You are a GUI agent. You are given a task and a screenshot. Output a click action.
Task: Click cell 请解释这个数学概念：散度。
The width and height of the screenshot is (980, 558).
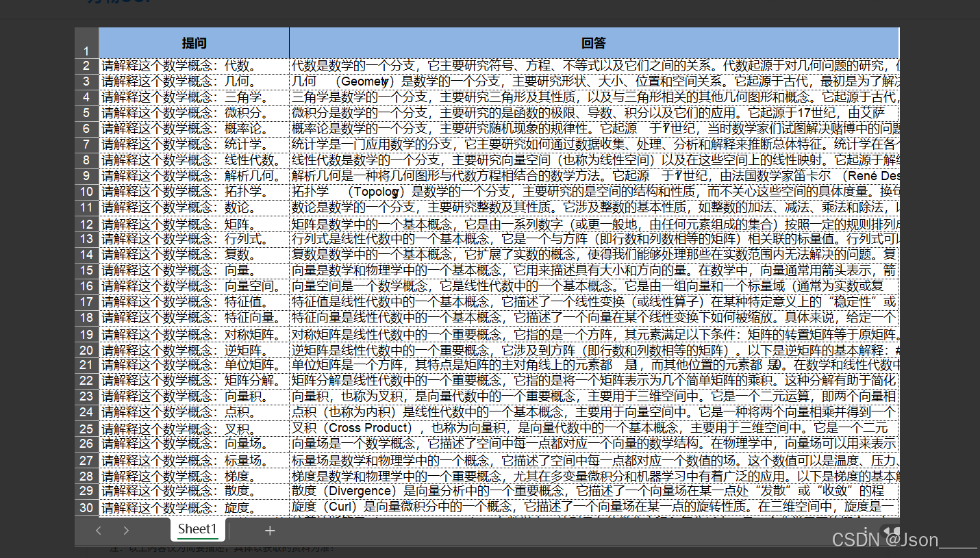point(194,492)
